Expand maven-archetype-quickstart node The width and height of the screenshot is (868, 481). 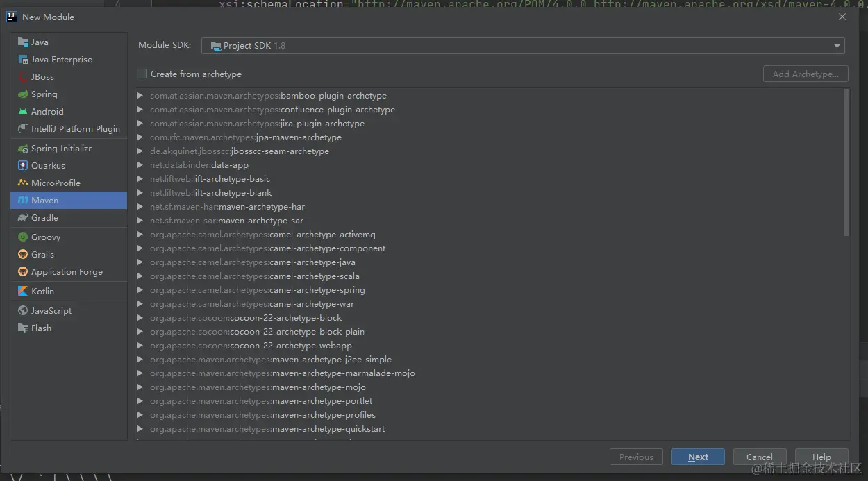140,429
